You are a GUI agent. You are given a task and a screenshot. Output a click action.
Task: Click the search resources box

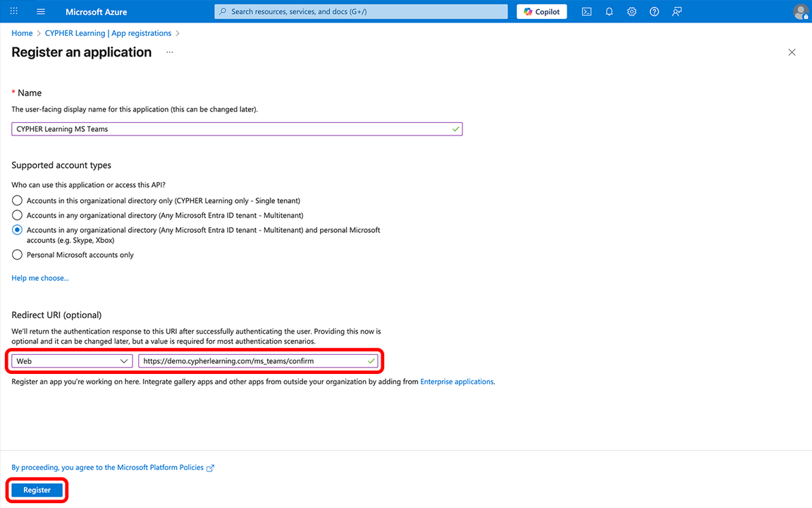[x=361, y=11]
